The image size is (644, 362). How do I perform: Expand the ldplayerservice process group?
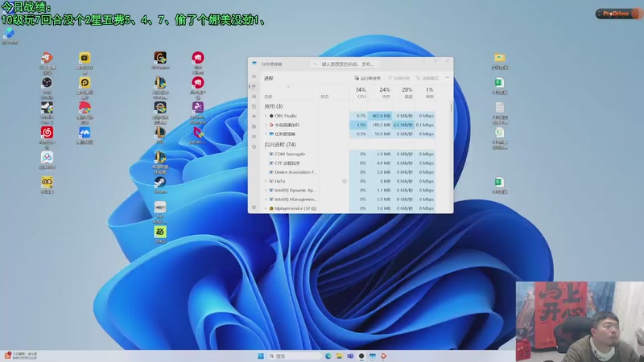tap(266, 208)
